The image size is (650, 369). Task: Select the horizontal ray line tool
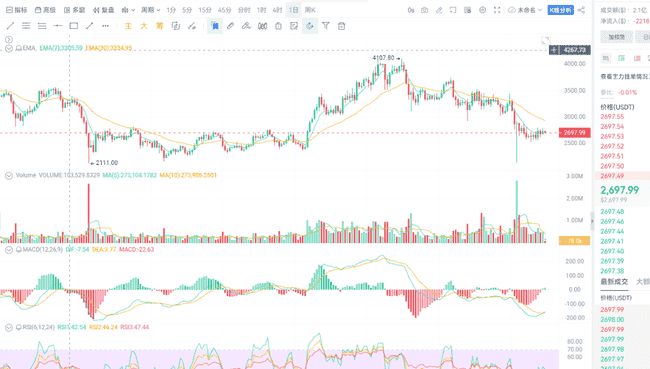pyautogui.click(x=58, y=26)
